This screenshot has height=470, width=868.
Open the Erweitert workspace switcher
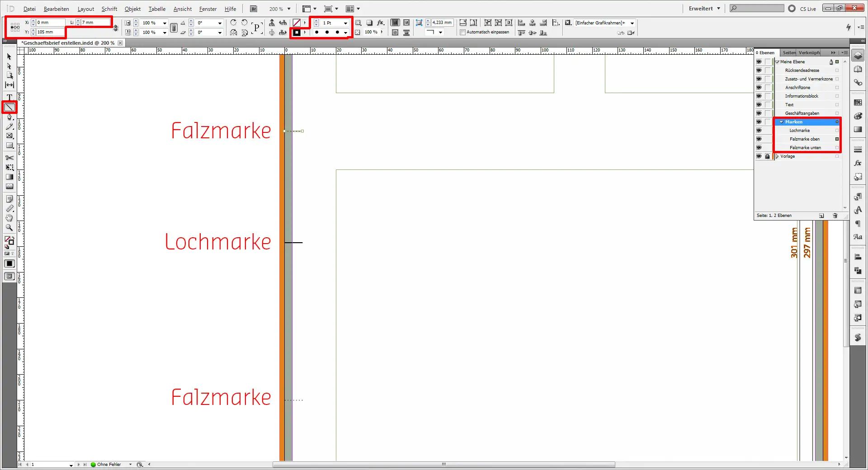pos(704,9)
